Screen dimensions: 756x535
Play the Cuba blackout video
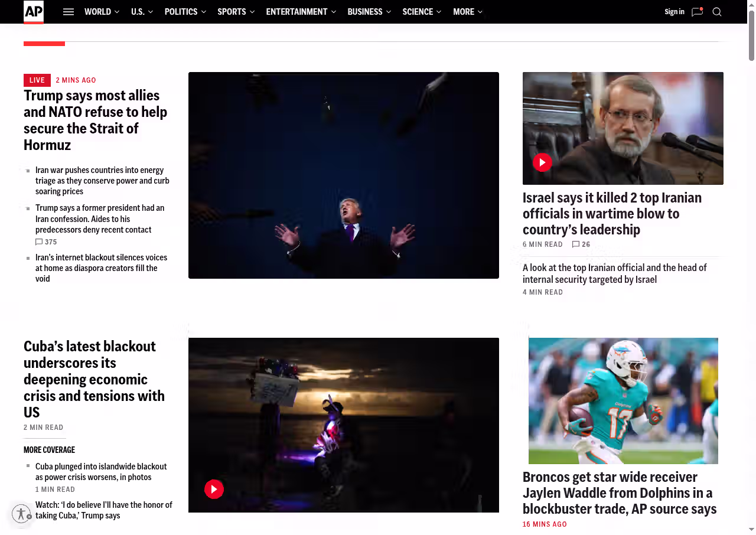click(214, 489)
